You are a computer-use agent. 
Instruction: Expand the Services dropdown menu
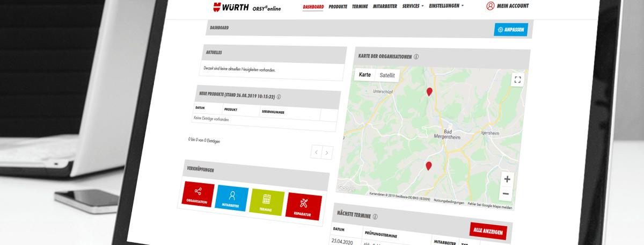tap(413, 6)
